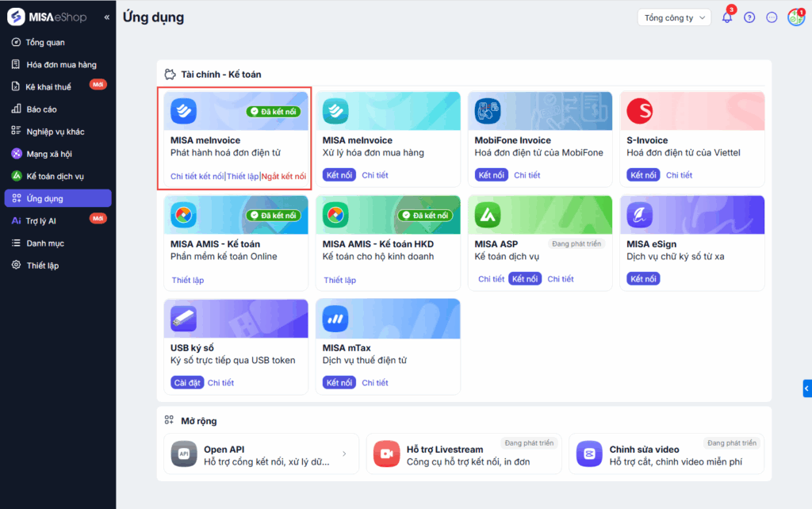Click the MobiFone Invoice app icon
Viewport: 812px width, 509px height.
[488, 111]
